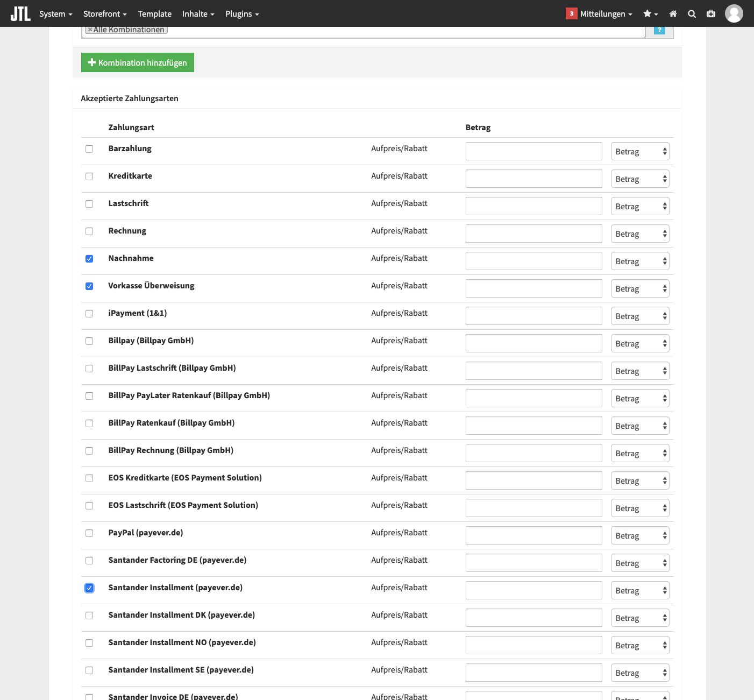
Task: Click amount field for Nachnahme
Action: click(534, 261)
